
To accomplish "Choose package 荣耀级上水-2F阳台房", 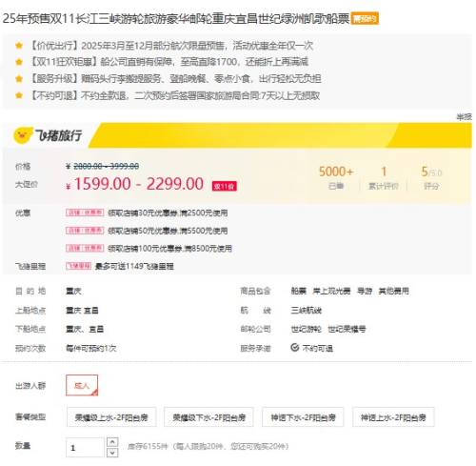I will tap(111, 417).
